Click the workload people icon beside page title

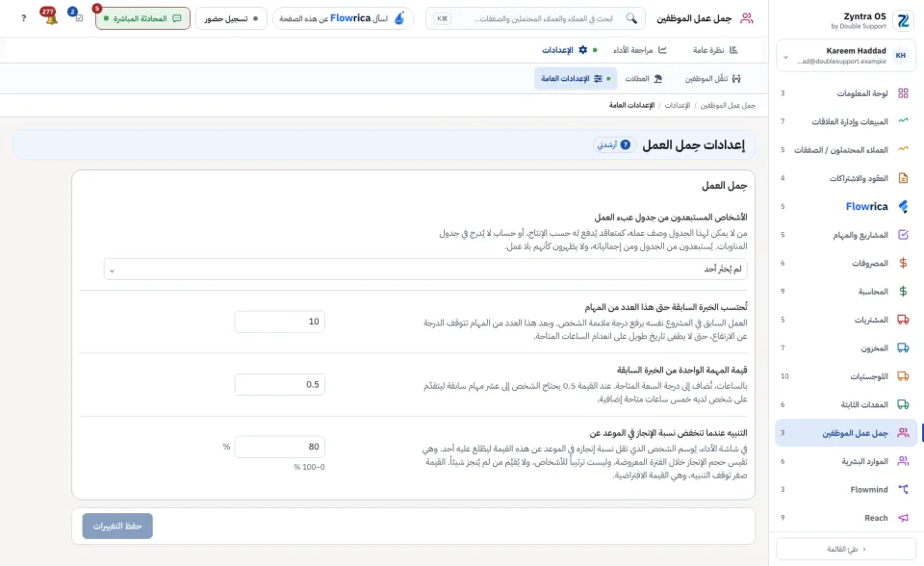click(747, 18)
